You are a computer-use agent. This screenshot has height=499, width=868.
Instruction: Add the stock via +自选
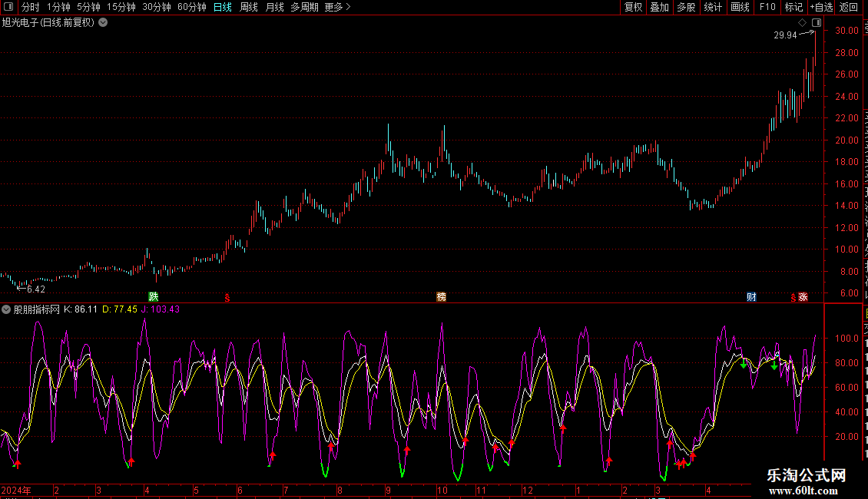tap(821, 7)
